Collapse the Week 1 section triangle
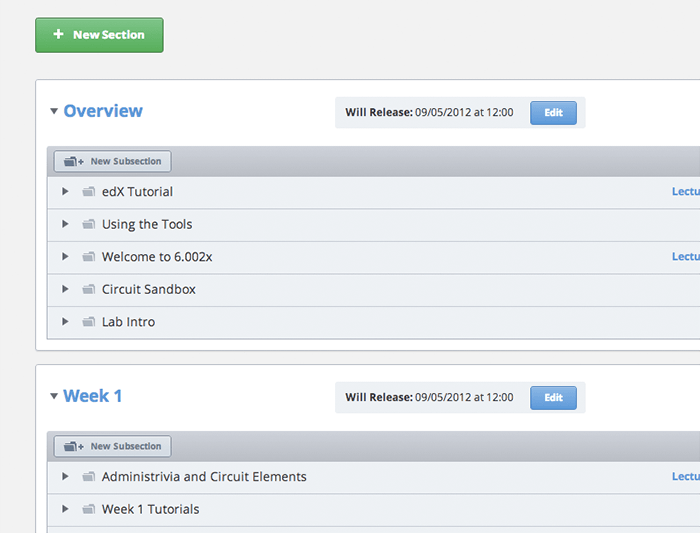The image size is (700, 533). point(54,397)
